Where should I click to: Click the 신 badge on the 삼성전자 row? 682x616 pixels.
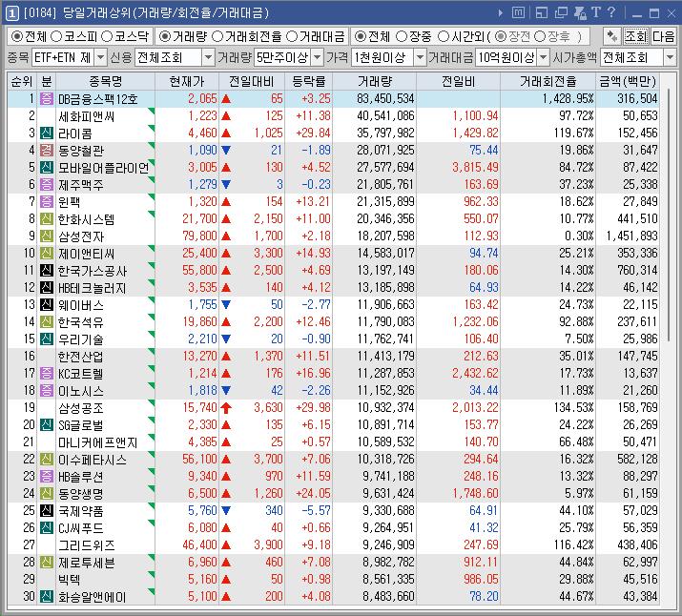point(46,236)
